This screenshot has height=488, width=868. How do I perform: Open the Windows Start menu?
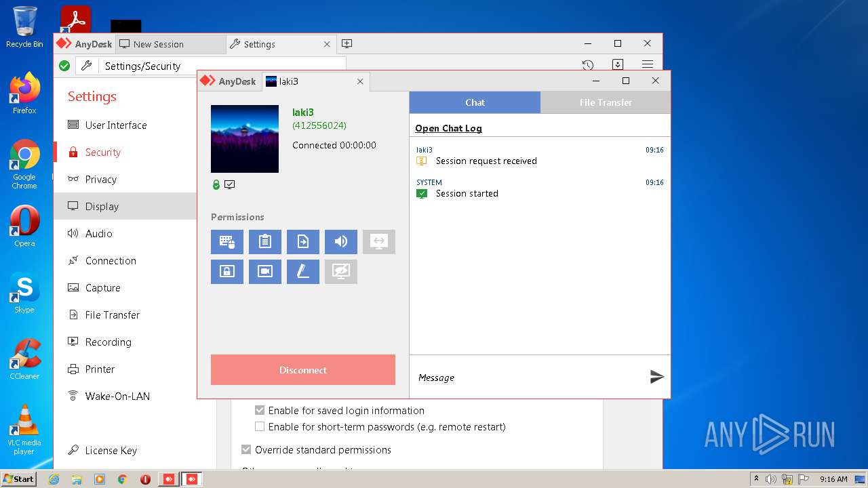click(18, 479)
